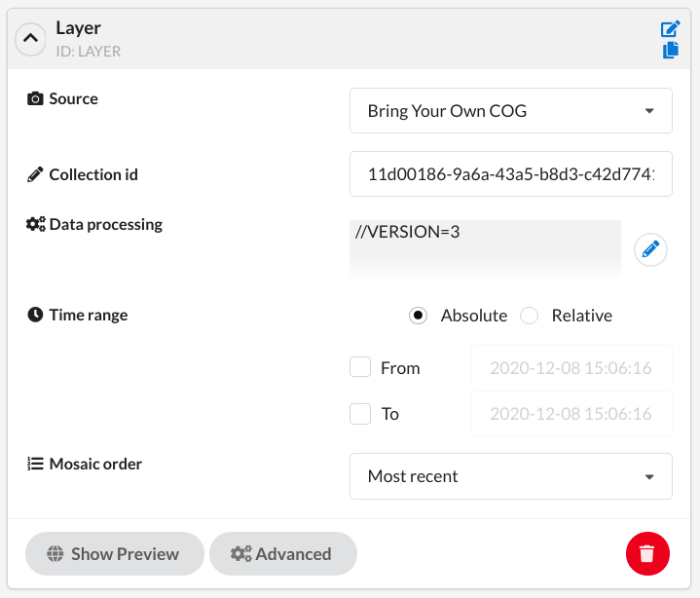Click the Advanced settings button
Image resolution: width=700 pixels, height=598 pixels.
pos(283,554)
